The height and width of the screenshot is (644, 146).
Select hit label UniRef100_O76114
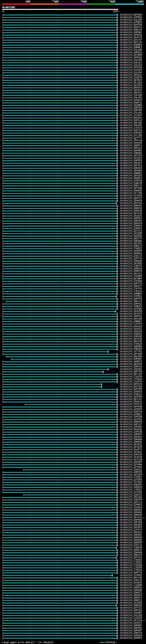point(131,545)
